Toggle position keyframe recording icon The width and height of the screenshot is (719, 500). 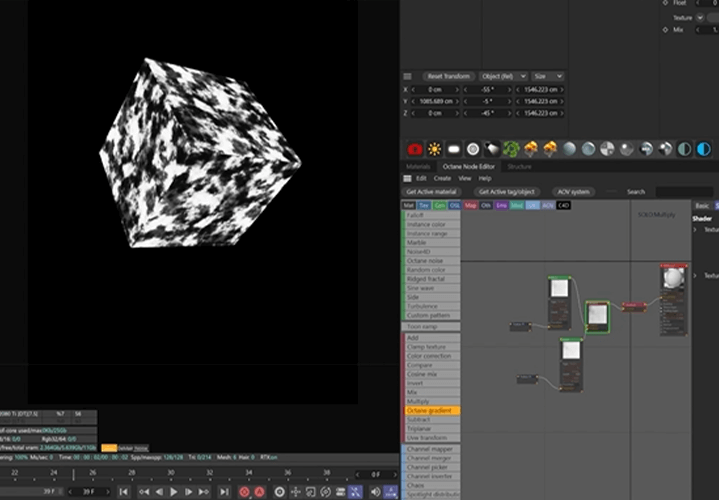[x=295, y=492]
